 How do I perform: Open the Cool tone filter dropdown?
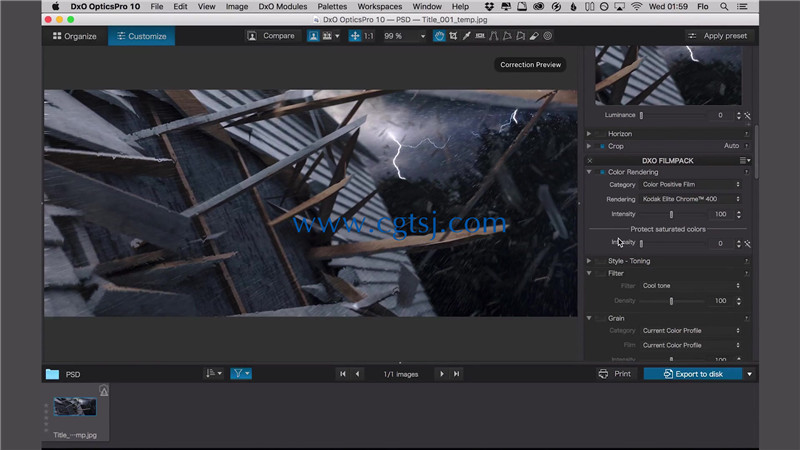(691, 286)
